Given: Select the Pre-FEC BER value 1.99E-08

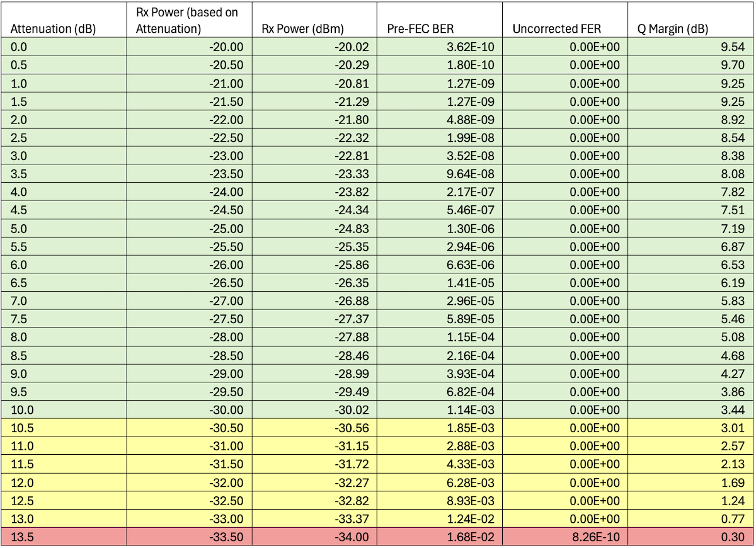Looking at the screenshot, I should [x=440, y=138].
